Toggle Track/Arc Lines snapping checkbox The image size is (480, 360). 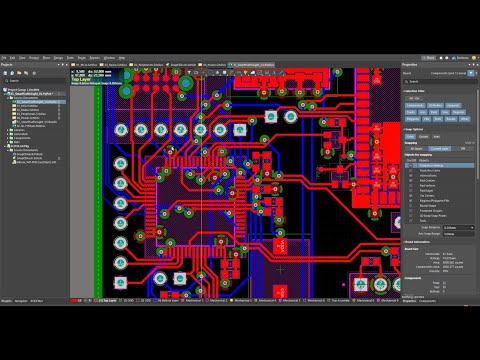coord(411,170)
